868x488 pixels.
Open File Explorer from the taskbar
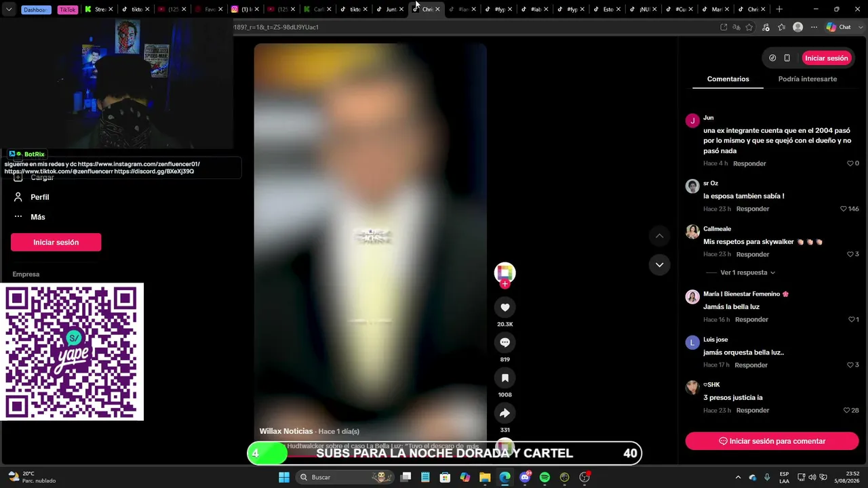[x=485, y=477]
